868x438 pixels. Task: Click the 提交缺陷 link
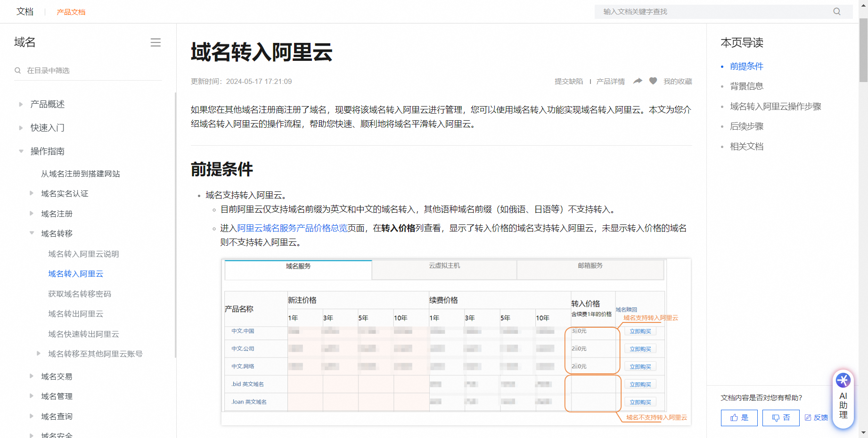coord(569,82)
